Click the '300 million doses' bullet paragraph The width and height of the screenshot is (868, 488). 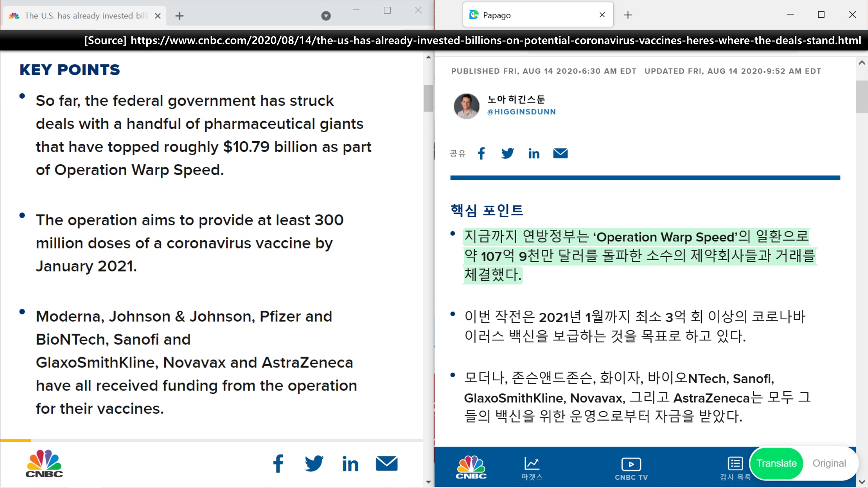(x=190, y=243)
